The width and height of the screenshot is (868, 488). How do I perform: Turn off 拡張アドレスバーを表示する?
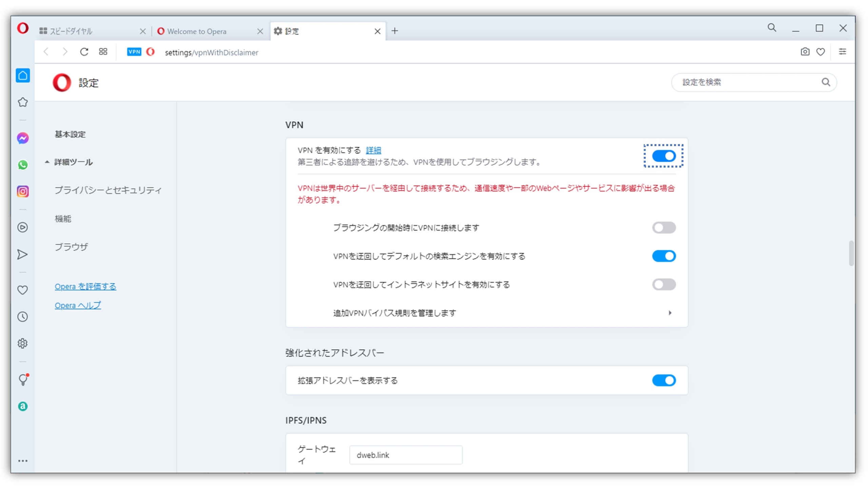(664, 380)
